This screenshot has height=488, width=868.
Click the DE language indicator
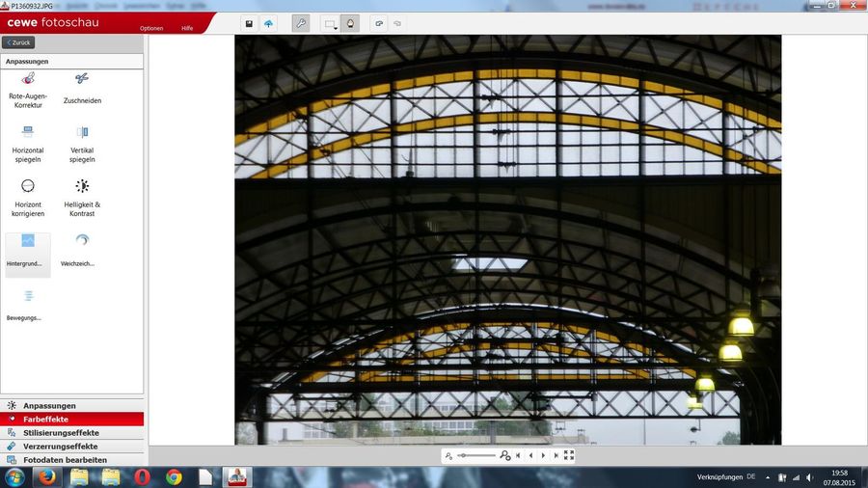(751, 477)
